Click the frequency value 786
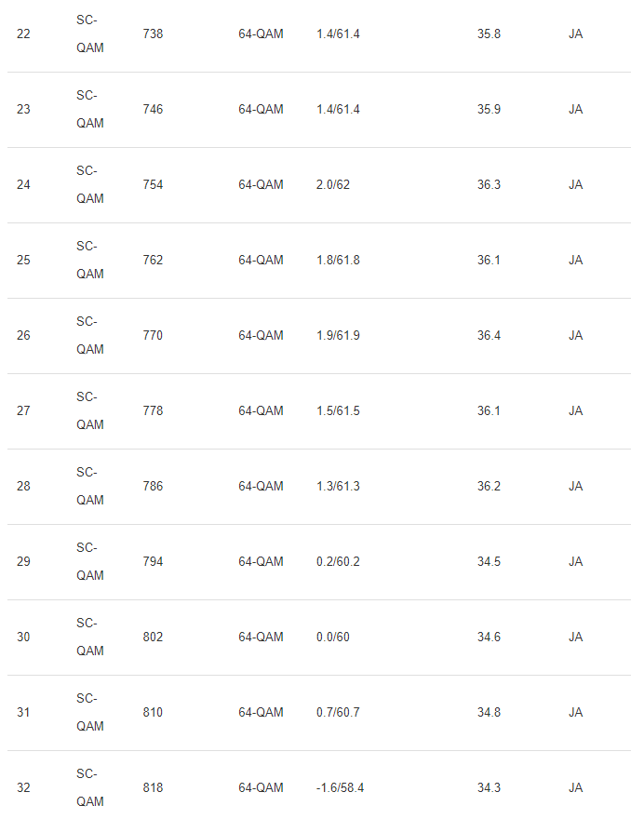644x819 pixels. (x=153, y=487)
